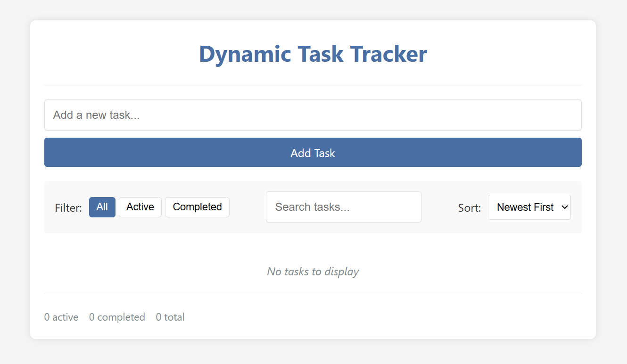The width and height of the screenshot is (627, 364).
Task: Click the "0 total" counter
Action: click(x=170, y=317)
